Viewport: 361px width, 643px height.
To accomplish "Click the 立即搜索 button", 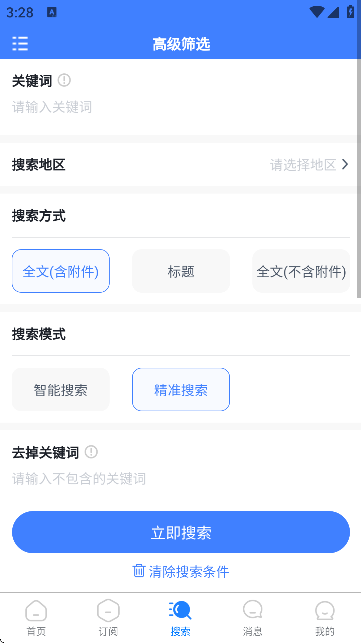I will tap(181, 532).
